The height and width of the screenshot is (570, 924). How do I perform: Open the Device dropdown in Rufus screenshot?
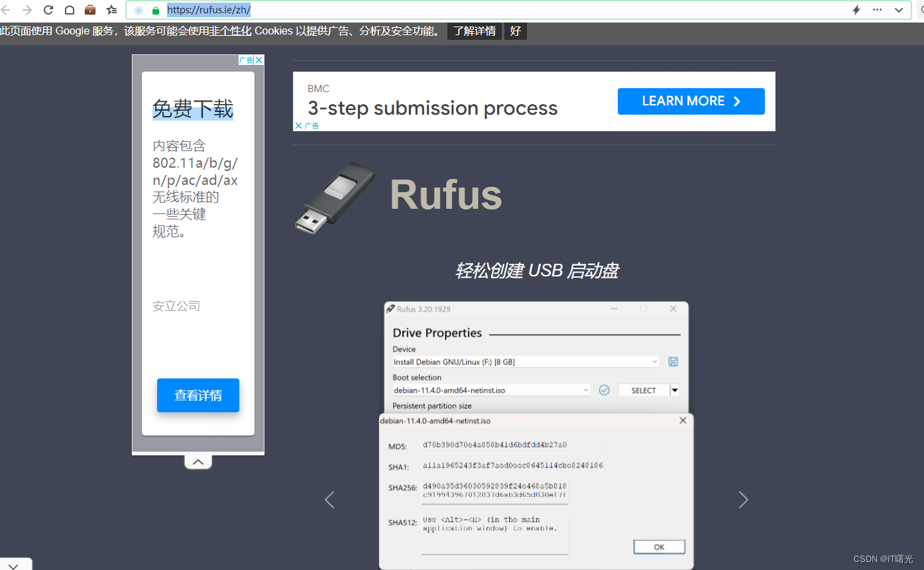point(526,362)
